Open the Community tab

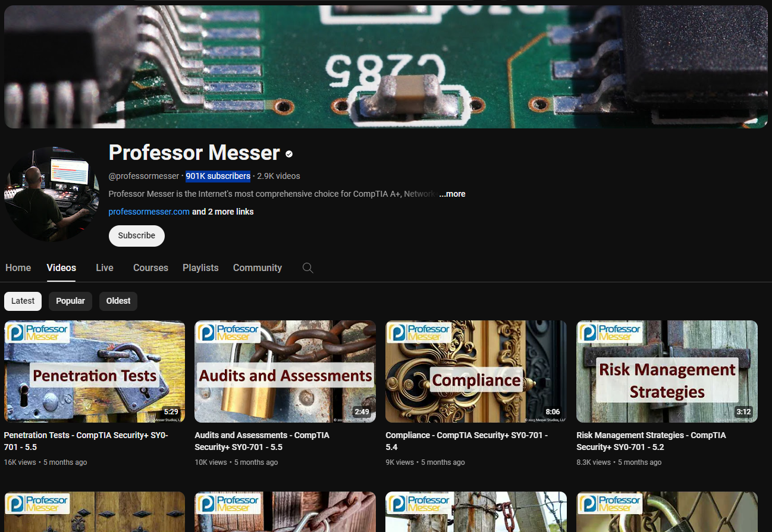[257, 267]
